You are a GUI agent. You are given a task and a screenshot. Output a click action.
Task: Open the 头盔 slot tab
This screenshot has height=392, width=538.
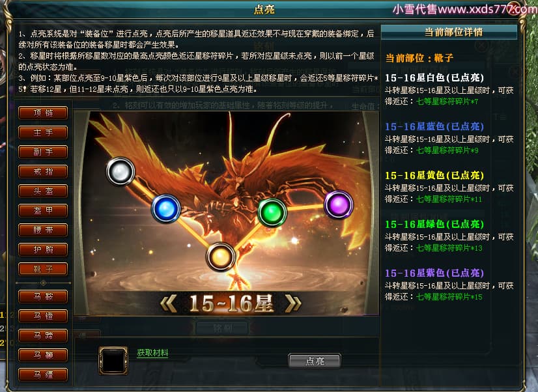(43, 191)
